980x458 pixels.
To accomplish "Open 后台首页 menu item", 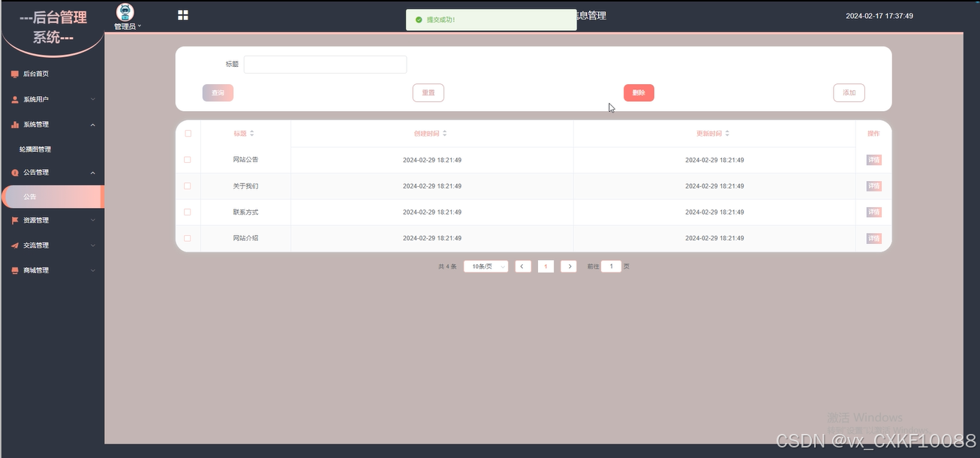I will tap(52, 74).
